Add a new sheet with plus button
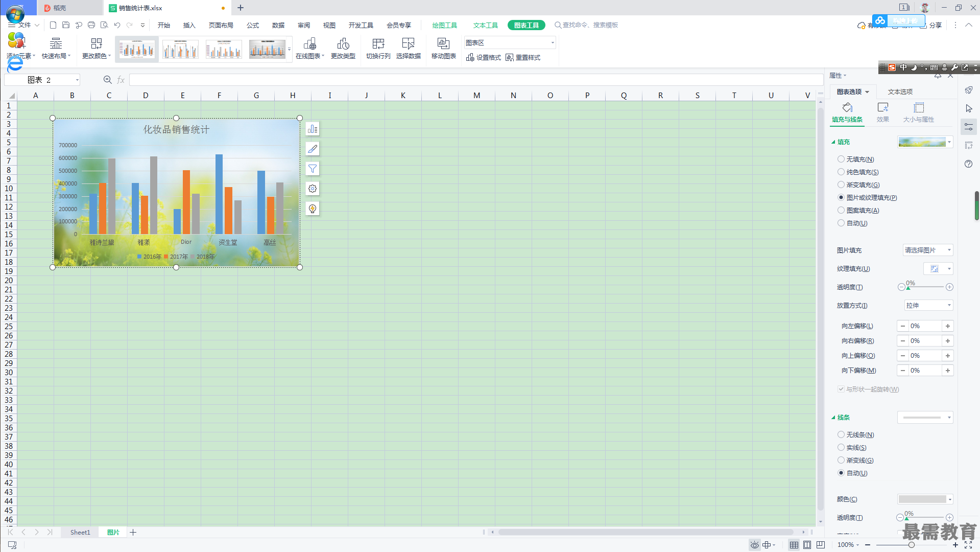Screen dimensions: 980x552 click(133, 533)
